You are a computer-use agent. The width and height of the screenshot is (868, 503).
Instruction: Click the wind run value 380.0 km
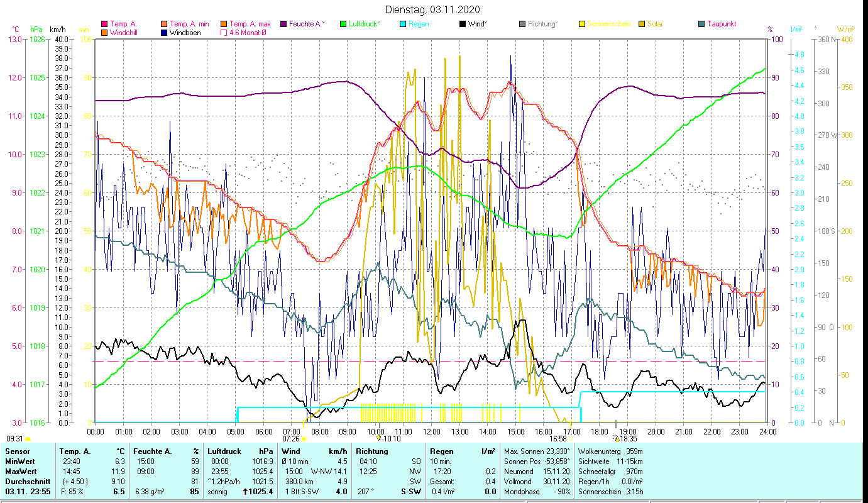coord(300,482)
